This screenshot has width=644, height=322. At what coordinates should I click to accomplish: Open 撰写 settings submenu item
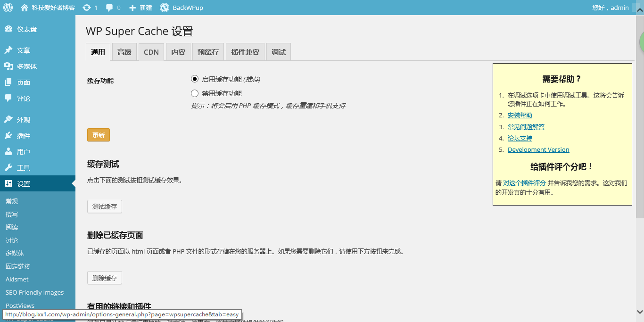[x=12, y=215]
